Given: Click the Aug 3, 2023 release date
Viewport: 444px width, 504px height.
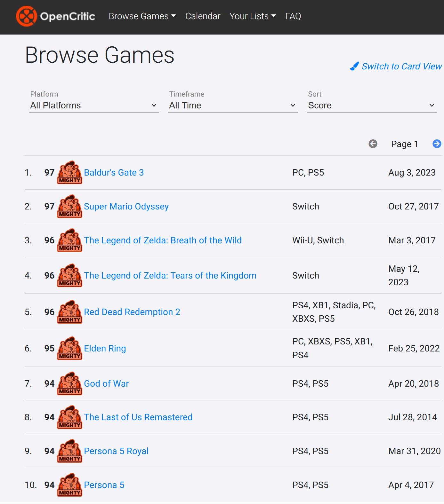Looking at the screenshot, I should click(x=412, y=172).
